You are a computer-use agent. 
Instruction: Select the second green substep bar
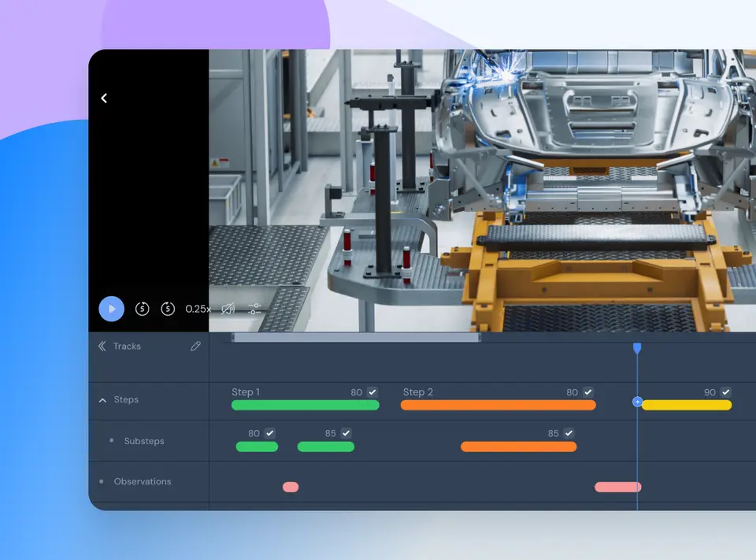(x=326, y=447)
